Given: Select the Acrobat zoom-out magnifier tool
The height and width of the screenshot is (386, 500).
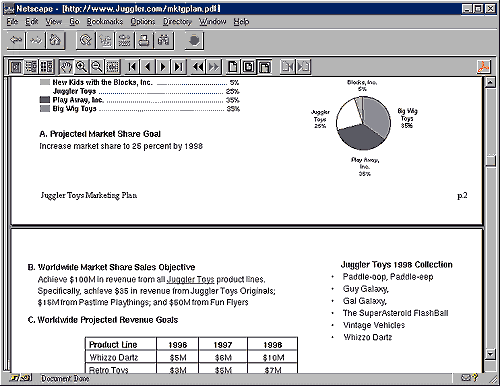Looking at the screenshot, I should [x=97, y=67].
